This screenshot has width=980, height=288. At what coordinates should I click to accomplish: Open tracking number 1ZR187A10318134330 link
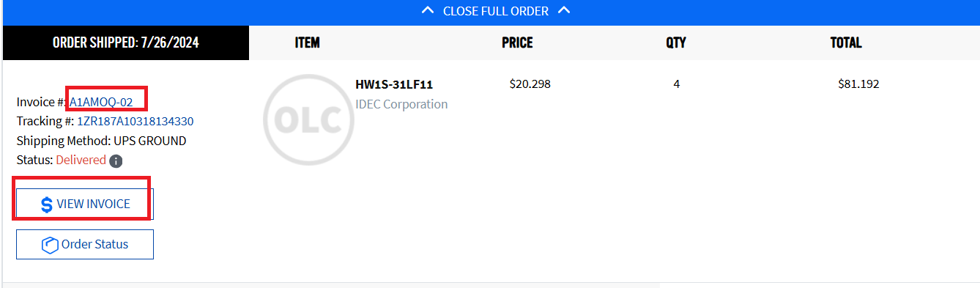click(x=136, y=122)
